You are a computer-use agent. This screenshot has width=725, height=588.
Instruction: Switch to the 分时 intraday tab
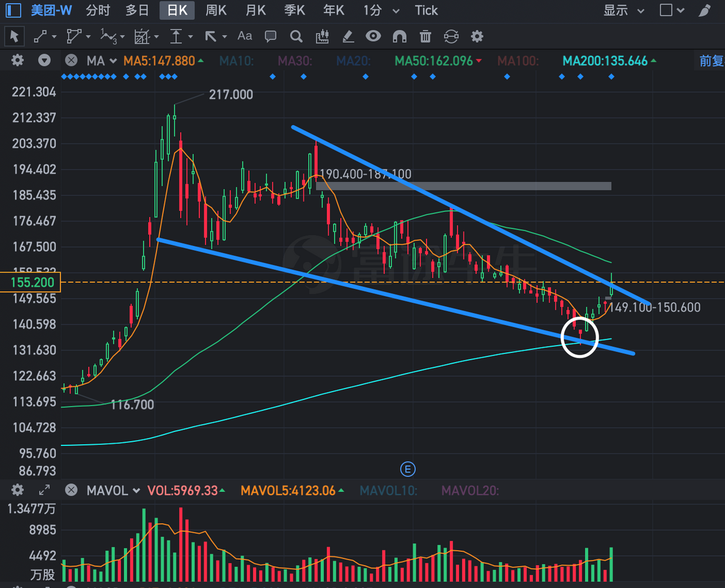pyautogui.click(x=98, y=10)
